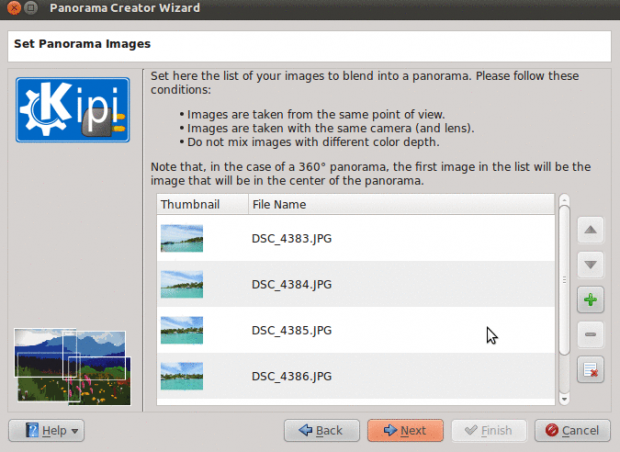The width and height of the screenshot is (620, 452).
Task: Click the panorama preview illustration
Action: point(71,365)
